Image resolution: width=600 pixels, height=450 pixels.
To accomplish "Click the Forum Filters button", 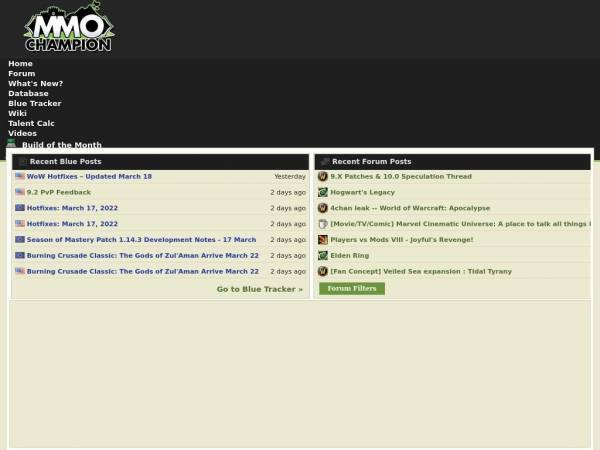I will [x=352, y=289].
